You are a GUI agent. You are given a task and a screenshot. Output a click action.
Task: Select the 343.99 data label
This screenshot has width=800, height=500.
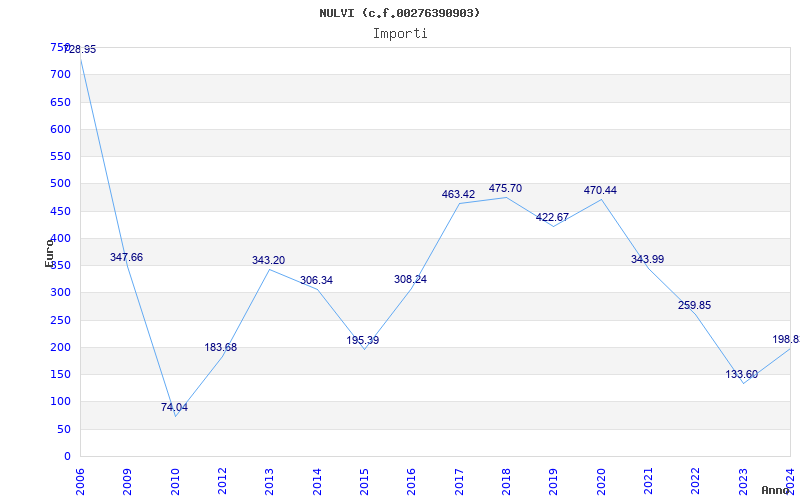coord(647,260)
